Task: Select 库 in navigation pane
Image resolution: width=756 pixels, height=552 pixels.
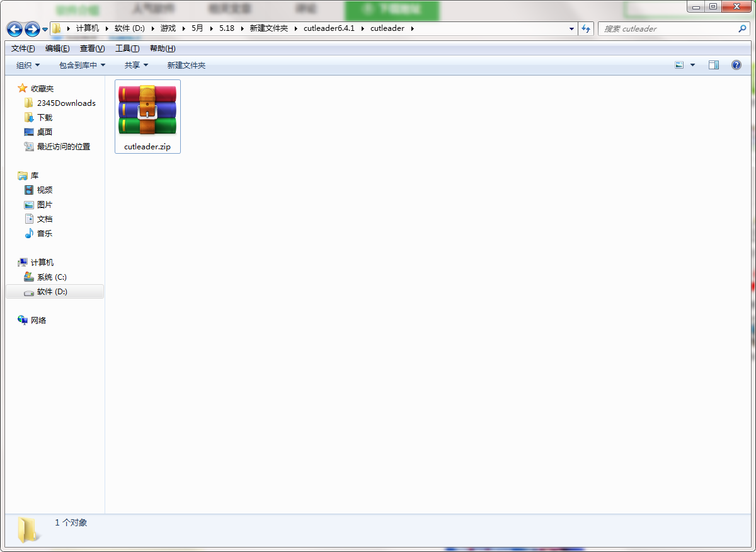Action: click(x=35, y=175)
